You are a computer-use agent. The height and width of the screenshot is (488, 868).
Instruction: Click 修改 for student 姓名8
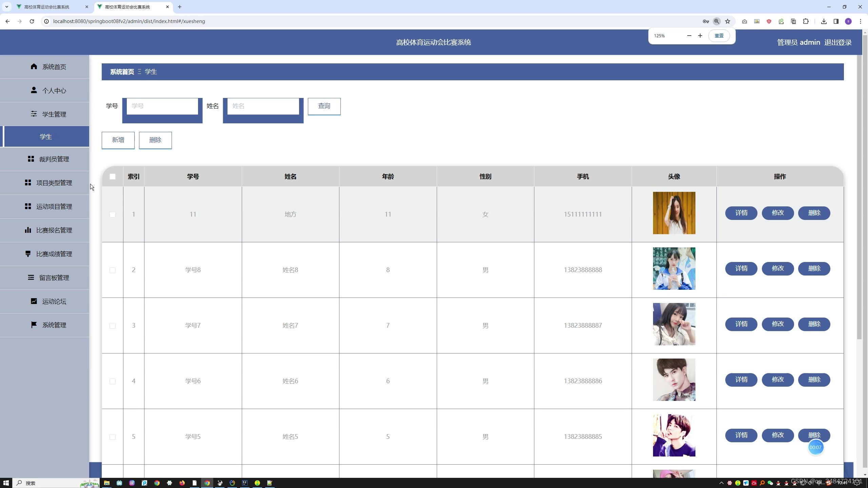pos(777,269)
